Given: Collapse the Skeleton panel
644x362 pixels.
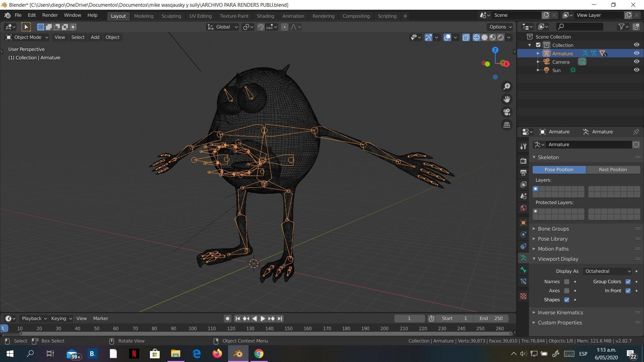Looking at the screenshot, I should tap(548, 158).
